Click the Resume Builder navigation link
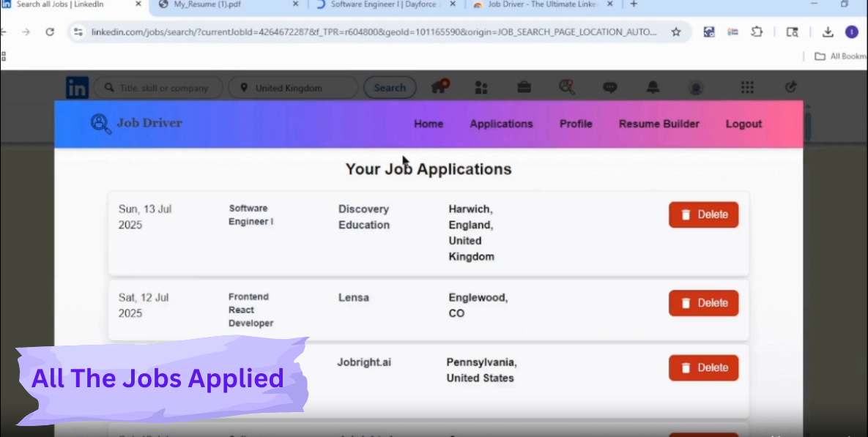The height and width of the screenshot is (437, 868). pyautogui.click(x=659, y=123)
